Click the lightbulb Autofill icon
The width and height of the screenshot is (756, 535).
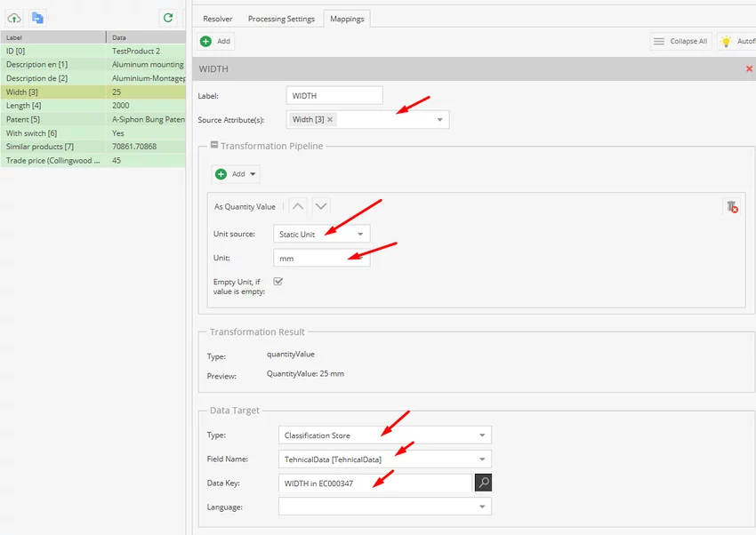(x=726, y=42)
